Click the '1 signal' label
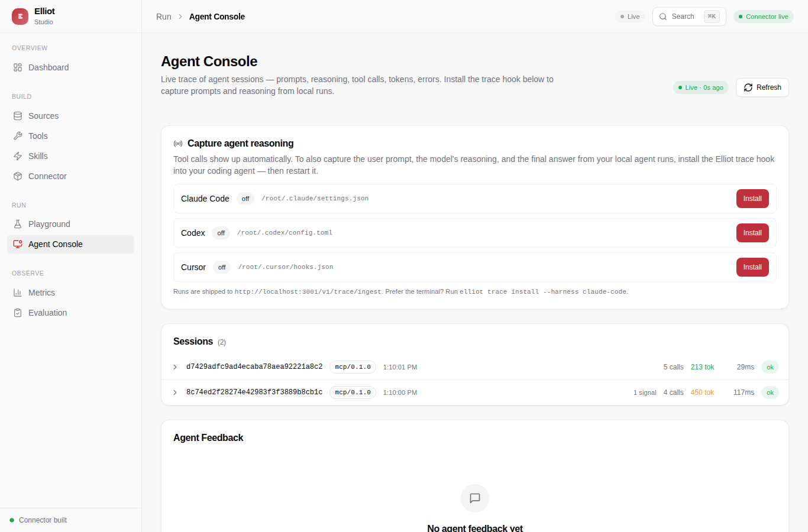The height and width of the screenshot is (532, 808). 645,392
